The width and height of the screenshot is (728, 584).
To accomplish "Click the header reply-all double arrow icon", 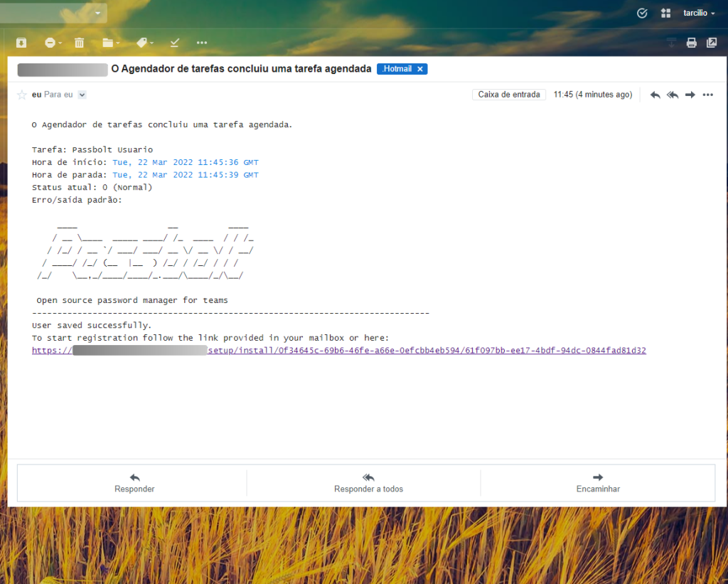I will (x=673, y=95).
